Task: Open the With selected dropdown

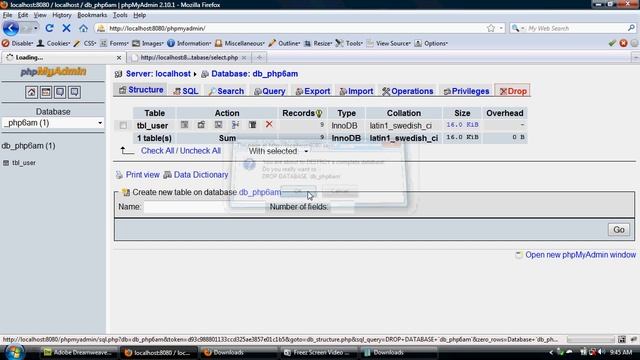Action: [279, 151]
